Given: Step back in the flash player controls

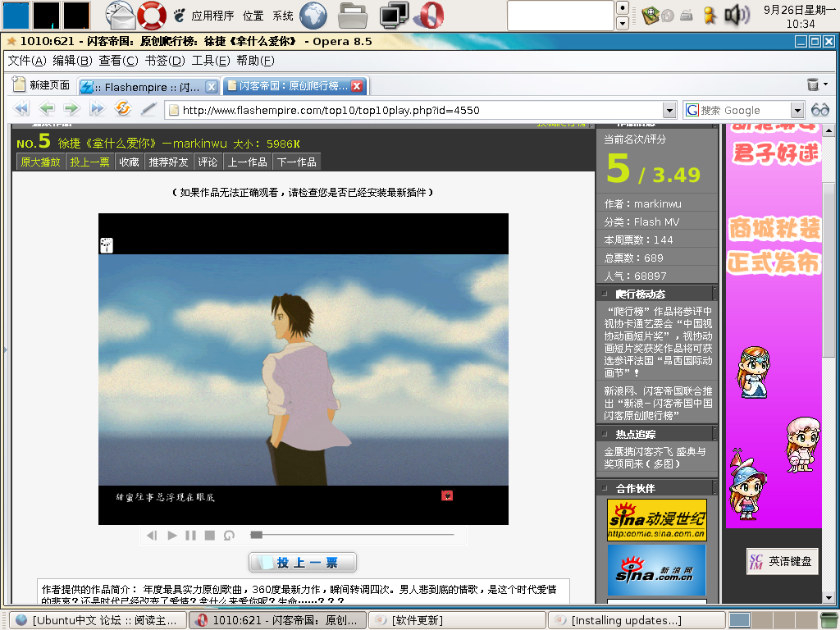Looking at the screenshot, I should 152,535.
